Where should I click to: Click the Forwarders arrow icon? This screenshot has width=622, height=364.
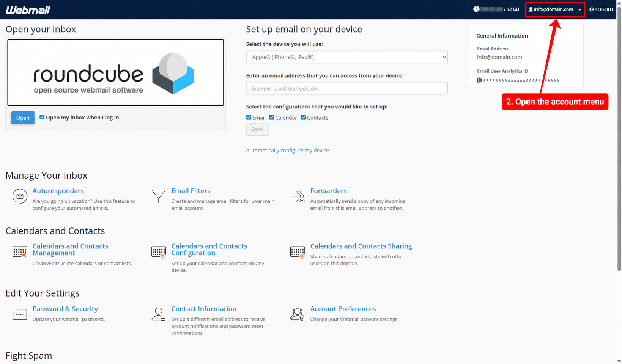tap(298, 196)
